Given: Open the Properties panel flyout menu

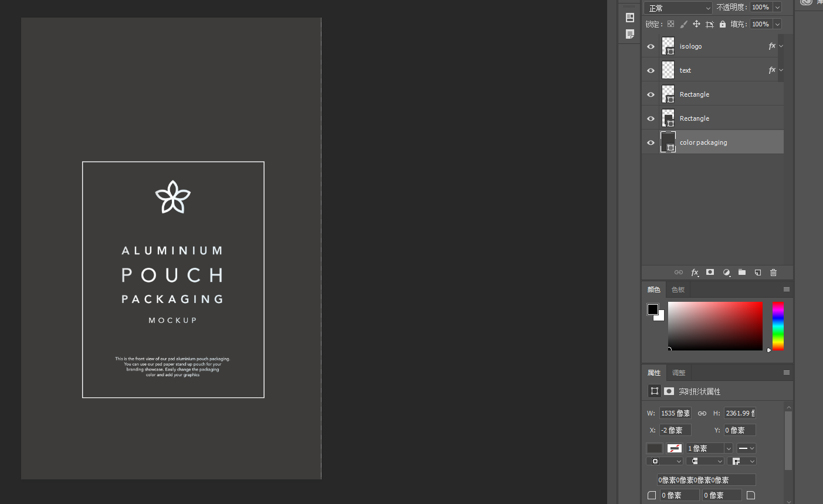Looking at the screenshot, I should click(787, 373).
